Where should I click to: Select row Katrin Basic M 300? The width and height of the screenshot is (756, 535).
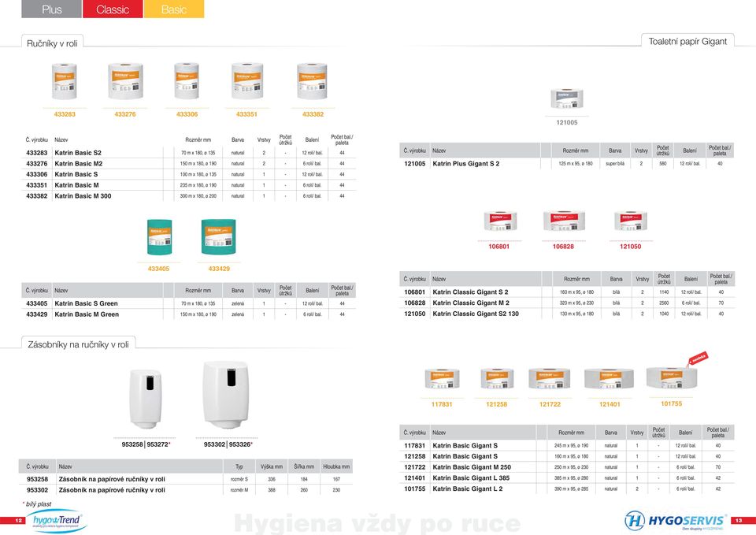point(189,196)
